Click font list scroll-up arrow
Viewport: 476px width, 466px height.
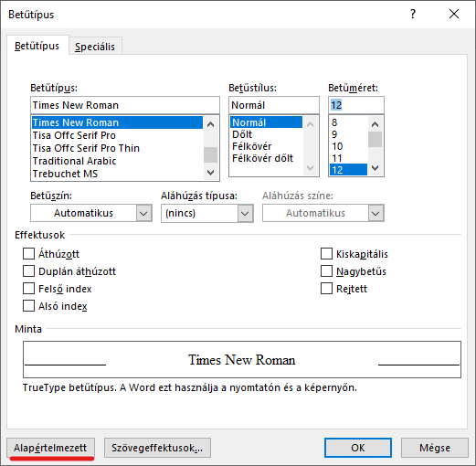pyautogui.click(x=210, y=124)
